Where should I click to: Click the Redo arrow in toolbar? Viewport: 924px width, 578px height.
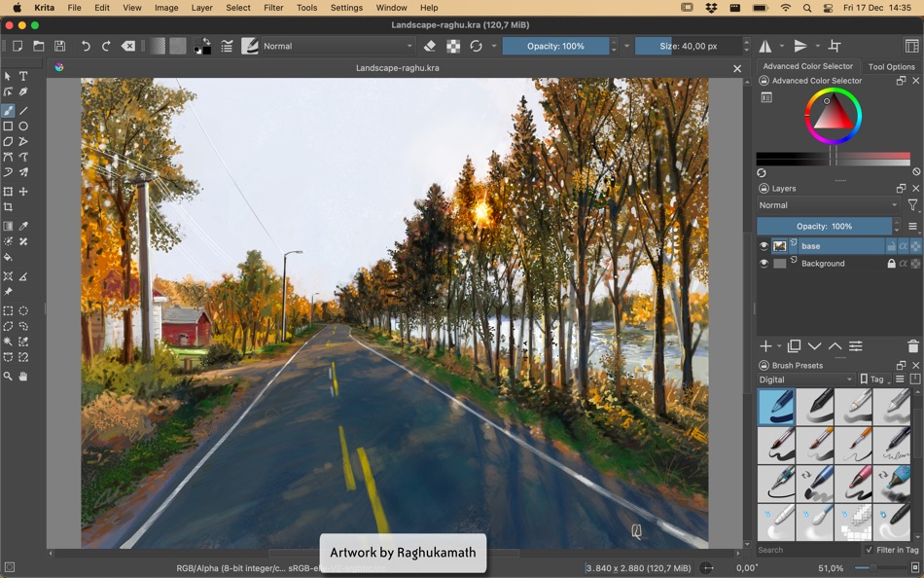coord(106,46)
